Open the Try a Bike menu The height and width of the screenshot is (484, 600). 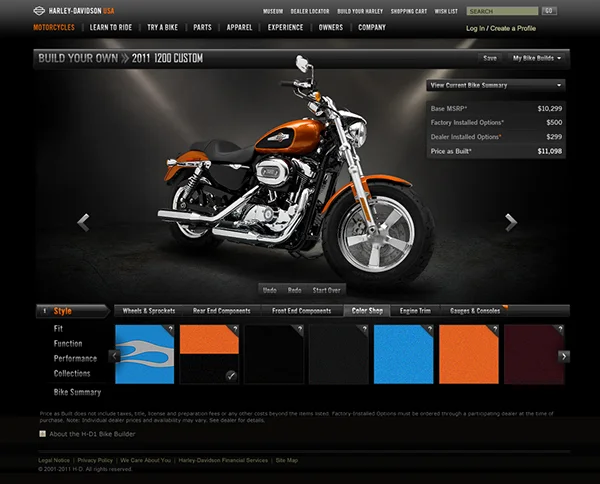click(162, 27)
